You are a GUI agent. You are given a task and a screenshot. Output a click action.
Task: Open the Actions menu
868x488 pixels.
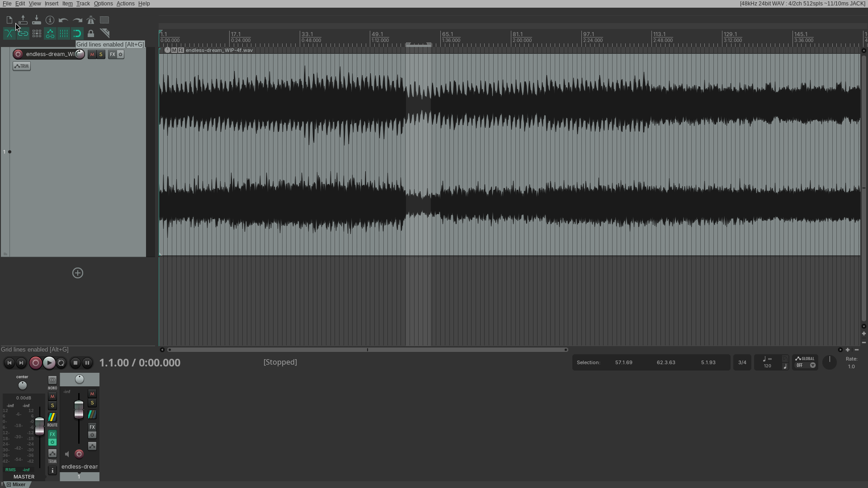[125, 4]
